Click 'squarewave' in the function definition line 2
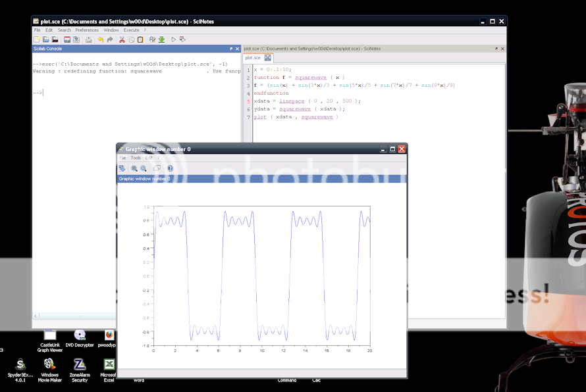This screenshot has height=392, width=586. point(311,77)
